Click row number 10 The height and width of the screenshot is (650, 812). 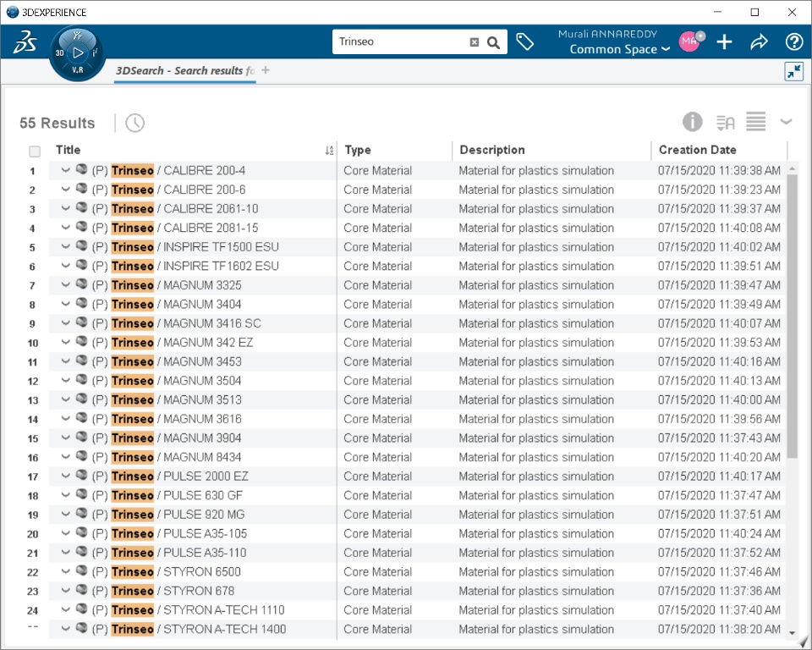click(x=33, y=343)
